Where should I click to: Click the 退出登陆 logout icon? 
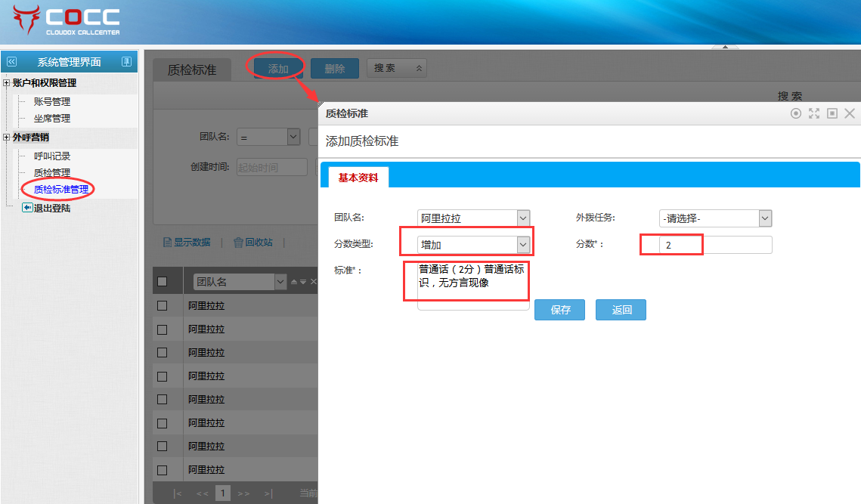point(27,208)
